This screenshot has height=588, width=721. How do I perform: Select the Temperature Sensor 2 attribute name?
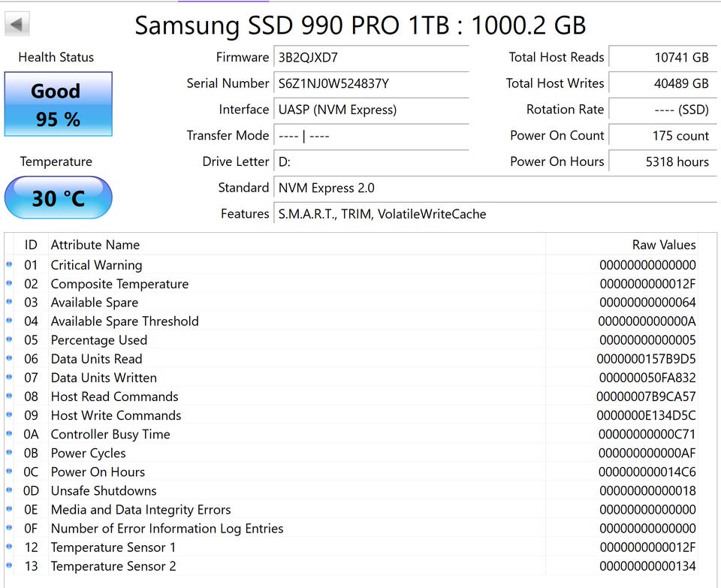point(113,566)
